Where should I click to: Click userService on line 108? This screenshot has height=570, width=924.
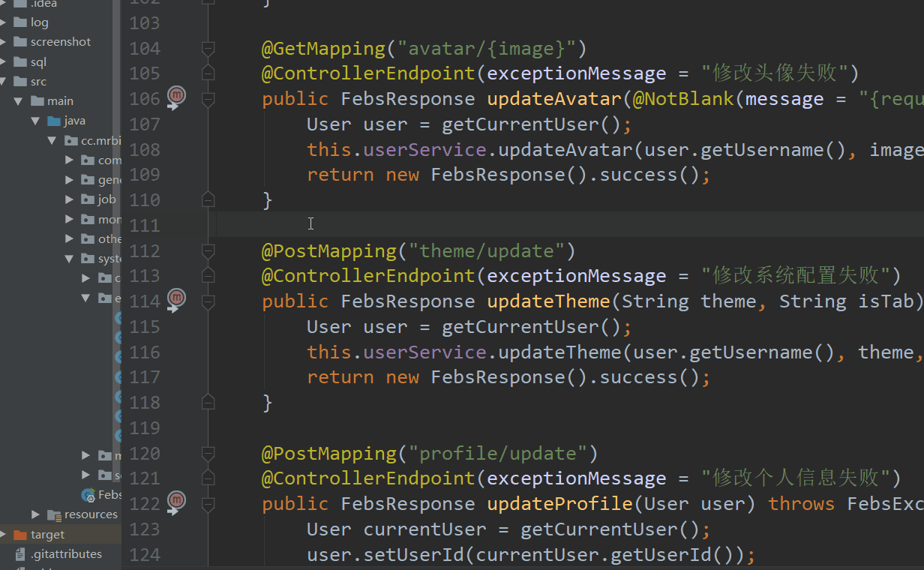pos(425,150)
